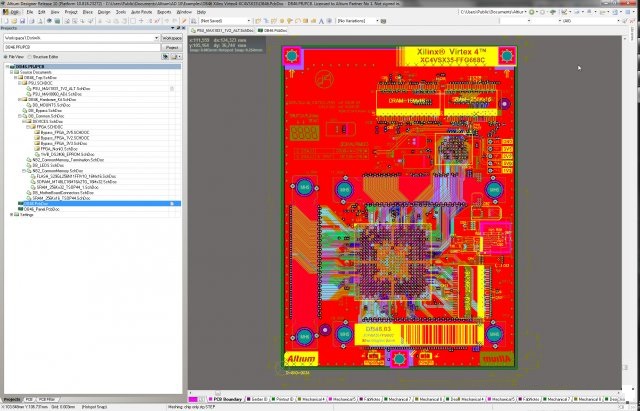The width and height of the screenshot is (640, 411).
Task: Select DB46_Panel.PcbDoc in project tree
Action: [42, 209]
